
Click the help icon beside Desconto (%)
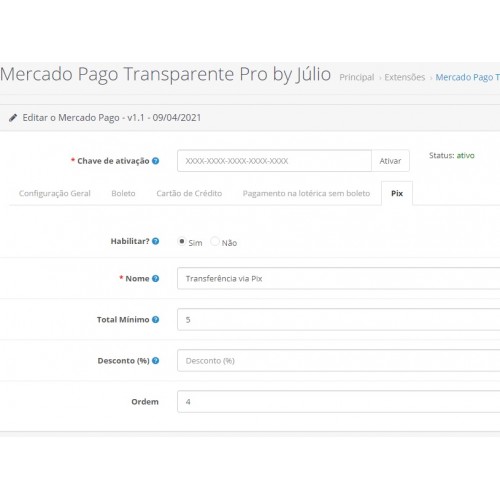(155, 361)
